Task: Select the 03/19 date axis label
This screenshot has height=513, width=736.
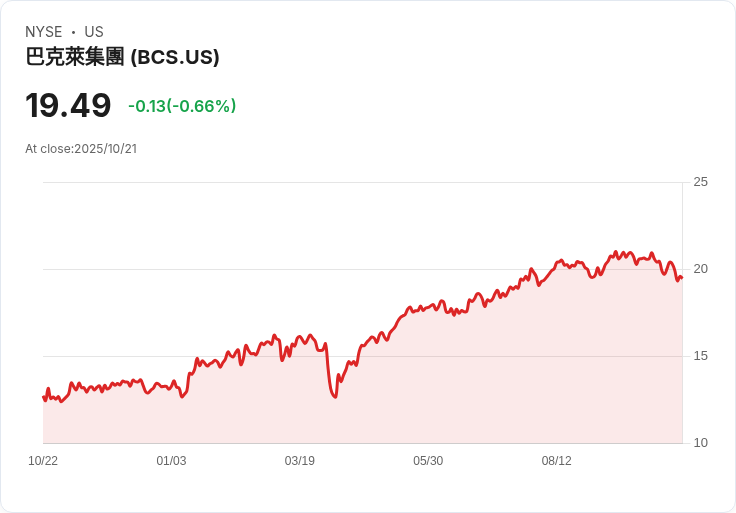Action: click(x=299, y=461)
